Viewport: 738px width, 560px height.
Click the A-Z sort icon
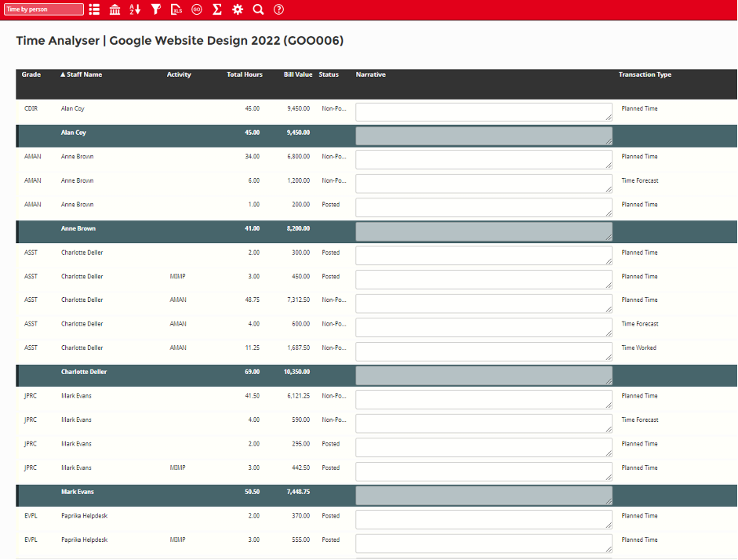[136, 9]
